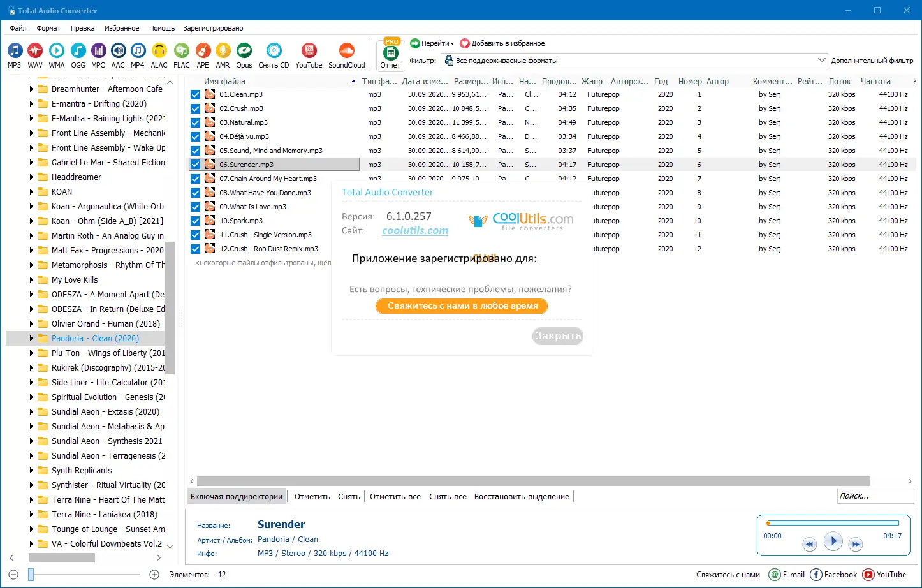Uncheck 05.Sound, Mind and Memory.mp3

195,151
